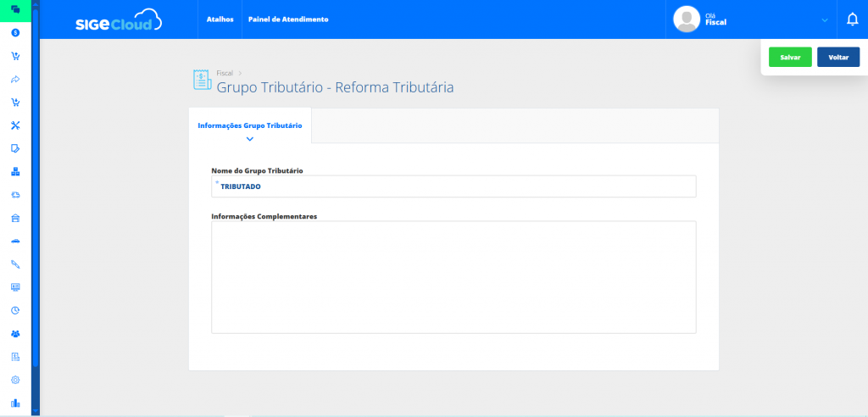Open the clock icon in sidebar
This screenshot has width=868, height=417.
[x=15, y=310]
